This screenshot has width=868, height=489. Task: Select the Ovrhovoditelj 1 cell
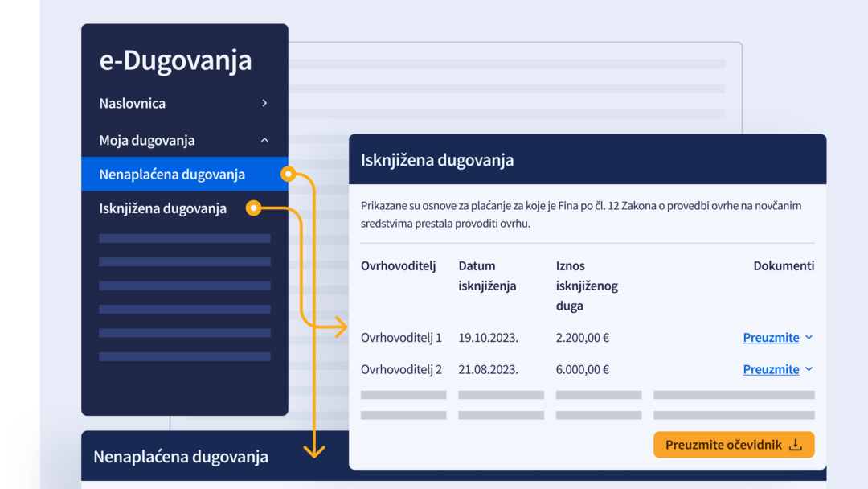401,337
